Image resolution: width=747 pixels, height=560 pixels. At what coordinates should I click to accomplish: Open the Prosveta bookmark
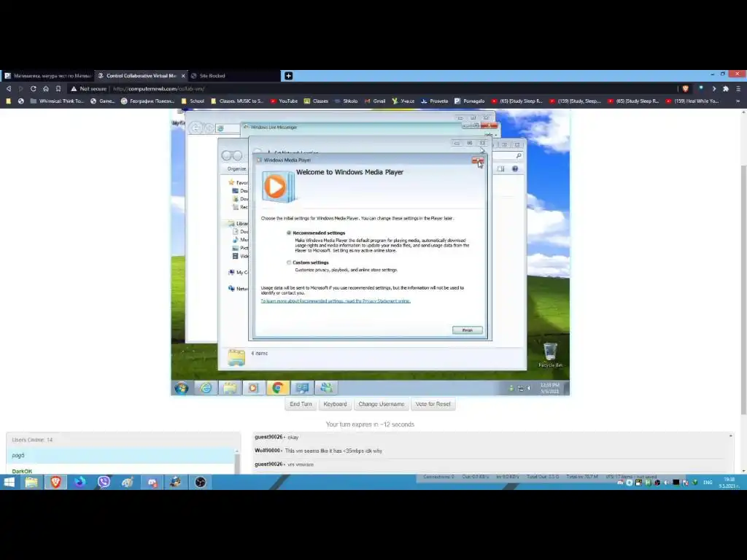[435, 101]
